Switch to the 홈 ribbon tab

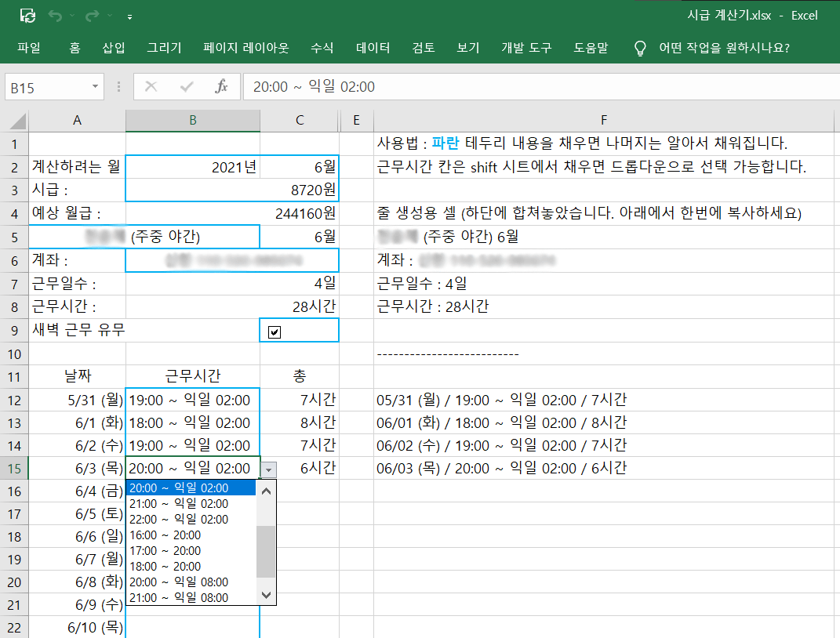[x=75, y=48]
